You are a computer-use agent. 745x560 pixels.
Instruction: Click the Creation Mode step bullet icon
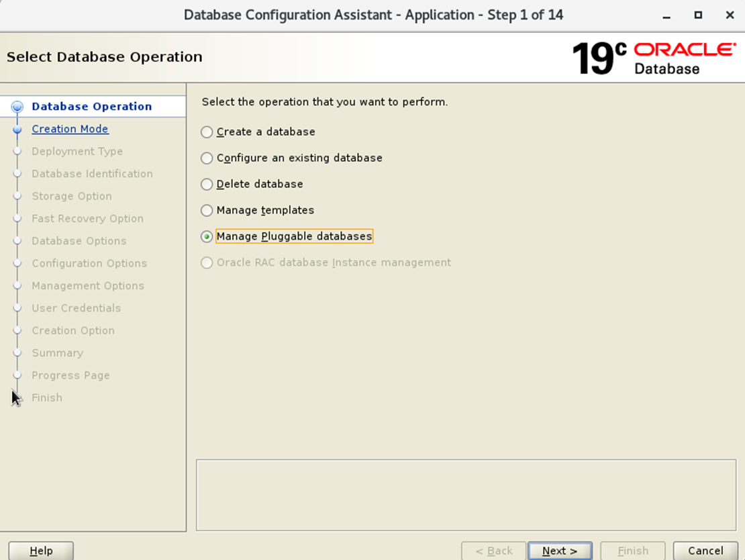pos(17,129)
